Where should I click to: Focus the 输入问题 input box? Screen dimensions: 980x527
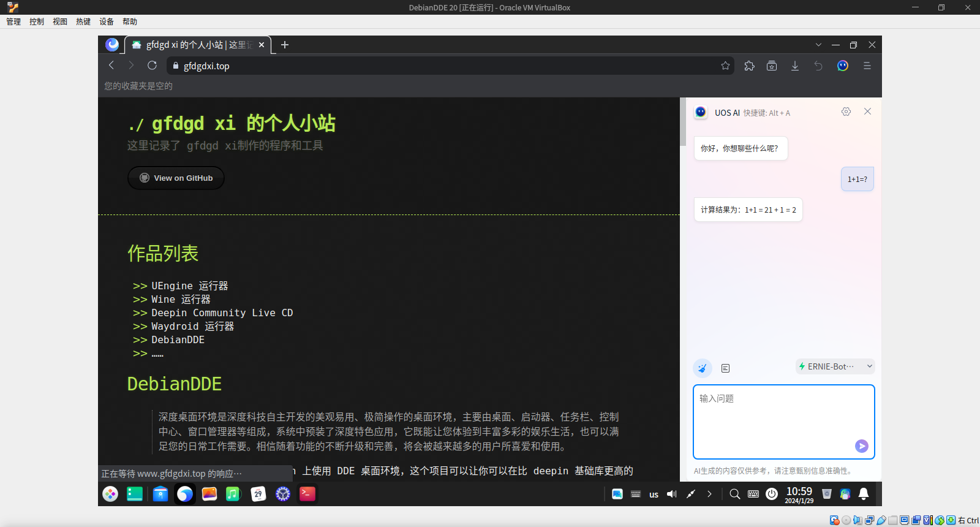pyautogui.click(x=784, y=422)
